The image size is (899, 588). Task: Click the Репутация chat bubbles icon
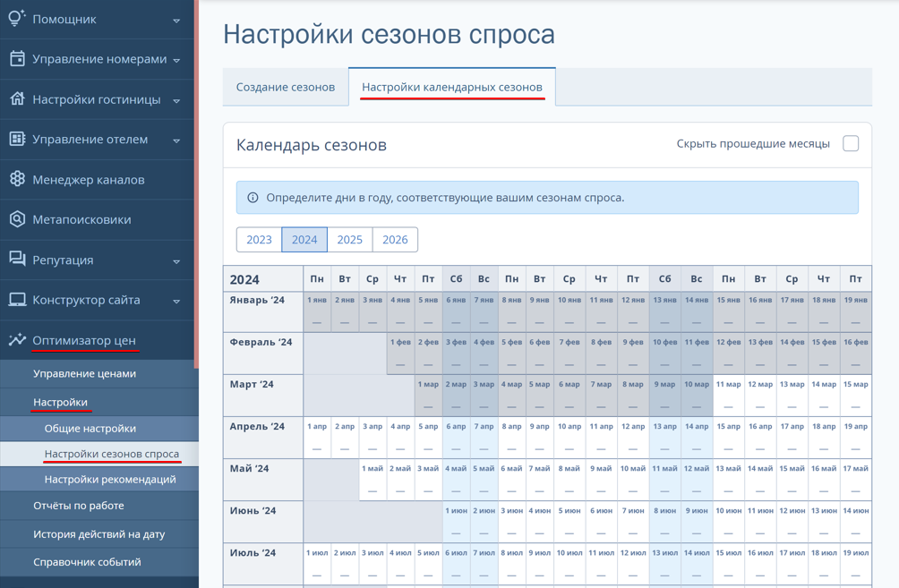[x=17, y=259]
